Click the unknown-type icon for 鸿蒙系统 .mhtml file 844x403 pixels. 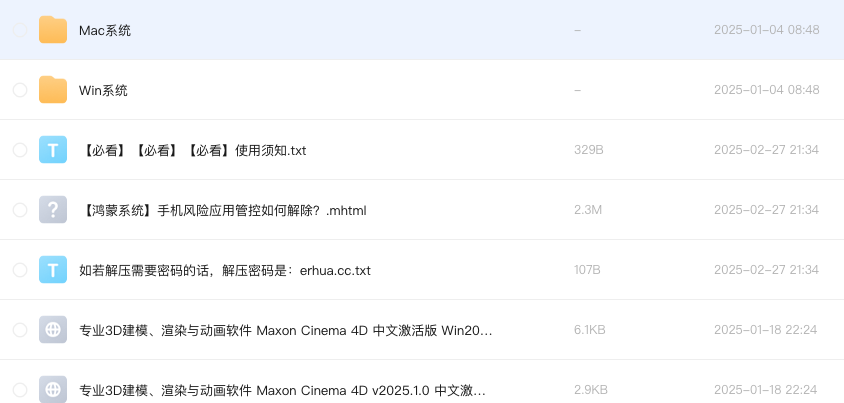point(53,209)
